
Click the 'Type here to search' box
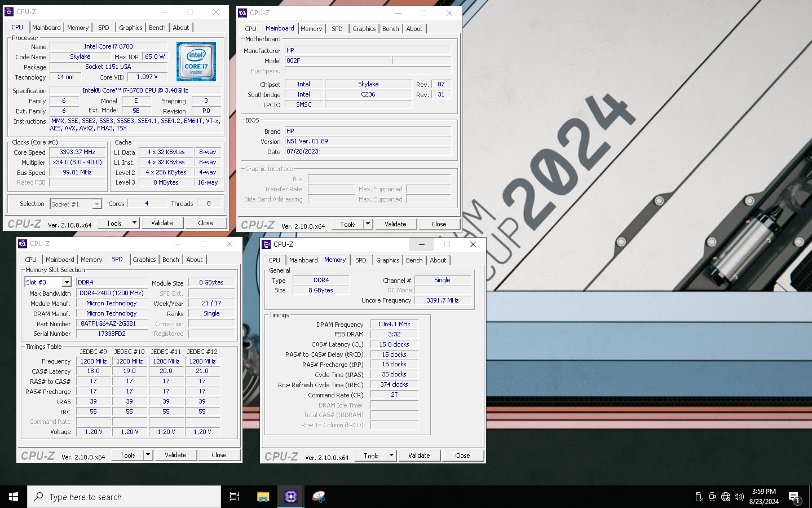124,497
